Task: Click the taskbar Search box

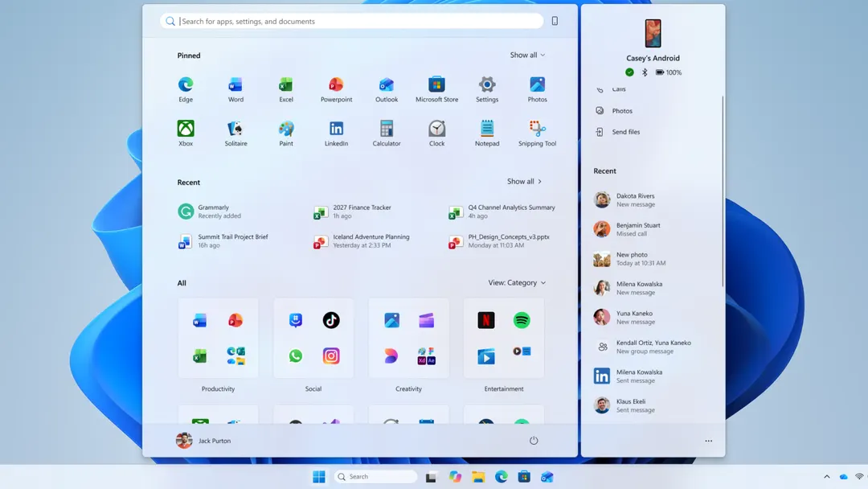Action: (375, 476)
